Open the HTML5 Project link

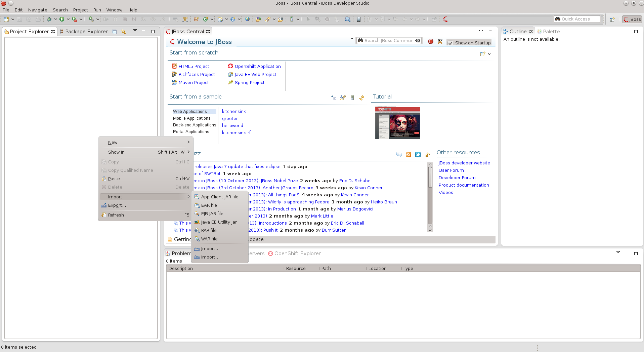pyautogui.click(x=194, y=67)
